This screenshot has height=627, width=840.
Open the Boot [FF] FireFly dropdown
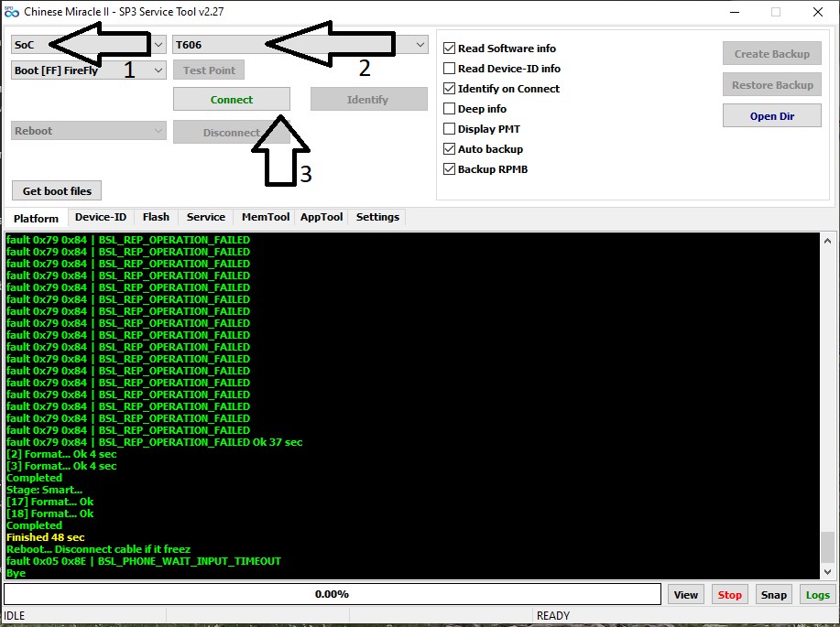pos(88,70)
